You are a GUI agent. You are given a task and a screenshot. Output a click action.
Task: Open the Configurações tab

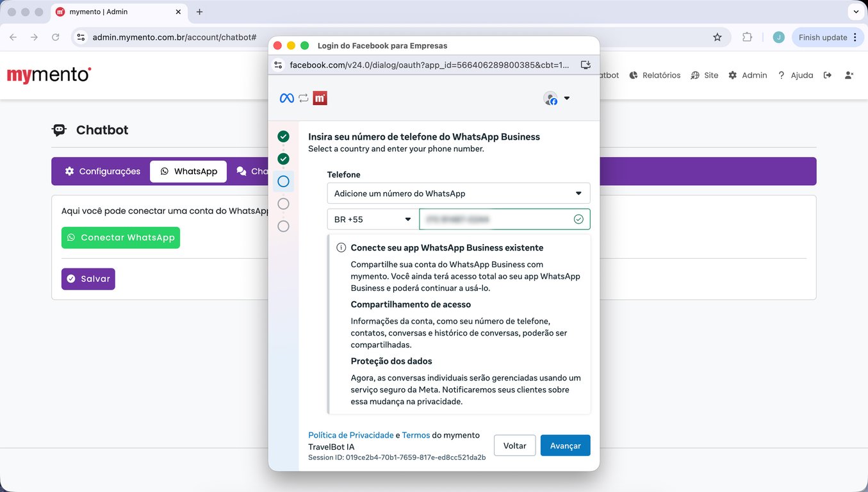tap(102, 172)
